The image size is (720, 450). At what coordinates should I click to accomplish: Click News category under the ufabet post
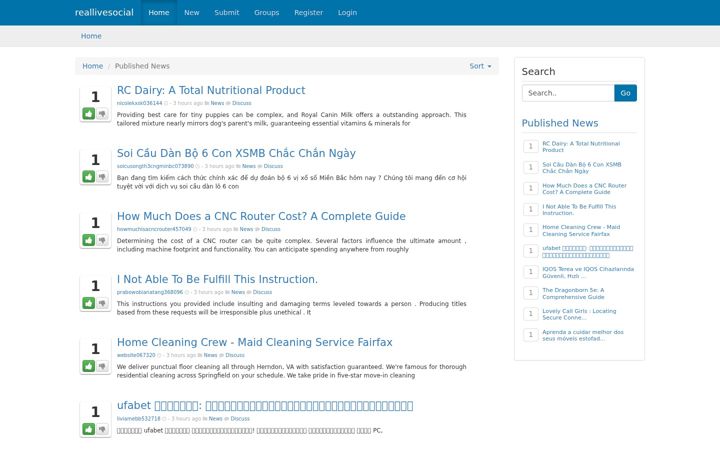pos(215,419)
